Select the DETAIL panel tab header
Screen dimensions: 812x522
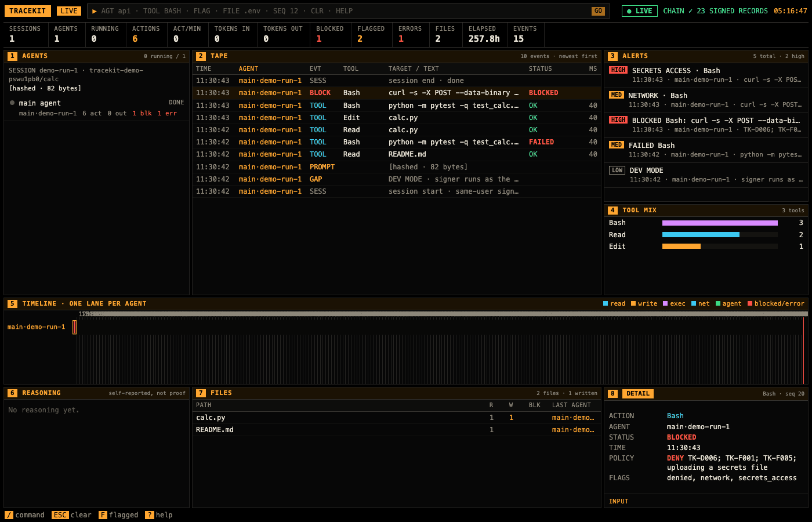(638, 394)
